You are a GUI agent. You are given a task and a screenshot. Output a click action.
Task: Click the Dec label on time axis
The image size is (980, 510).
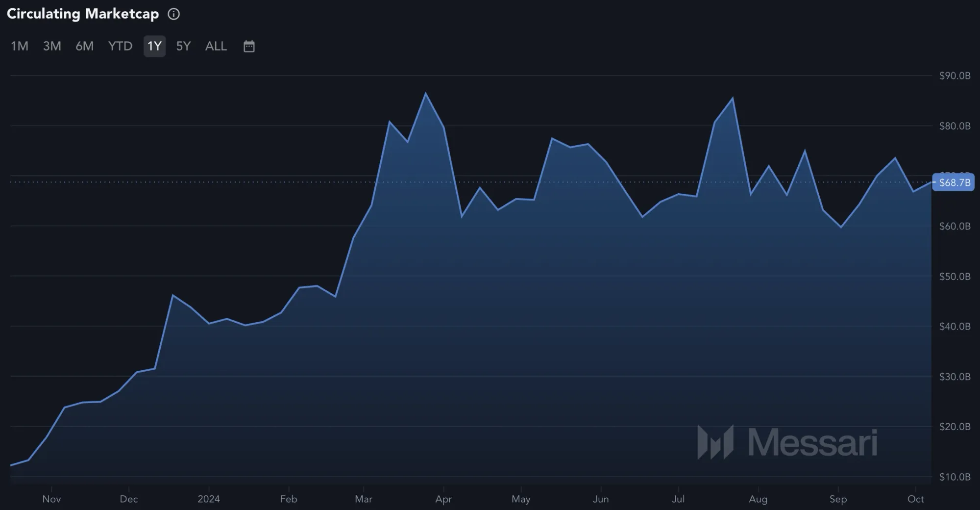point(128,499)
